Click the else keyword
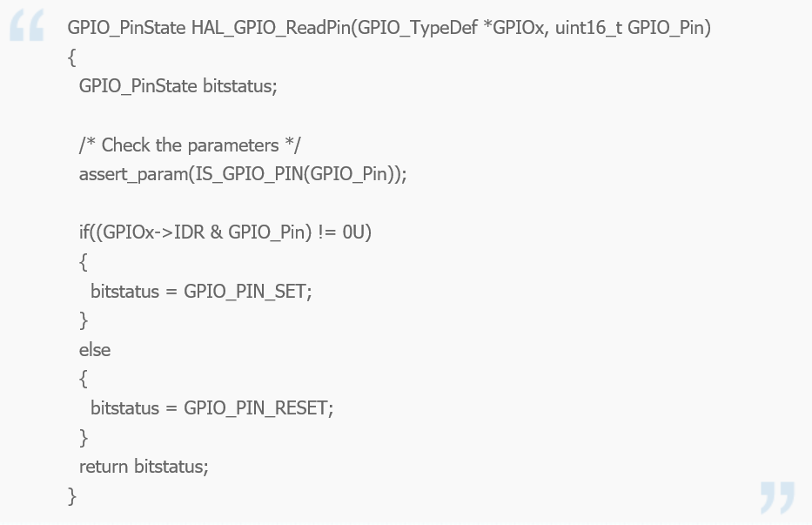The width and height of the screenshot is (812, 525). 95,349
